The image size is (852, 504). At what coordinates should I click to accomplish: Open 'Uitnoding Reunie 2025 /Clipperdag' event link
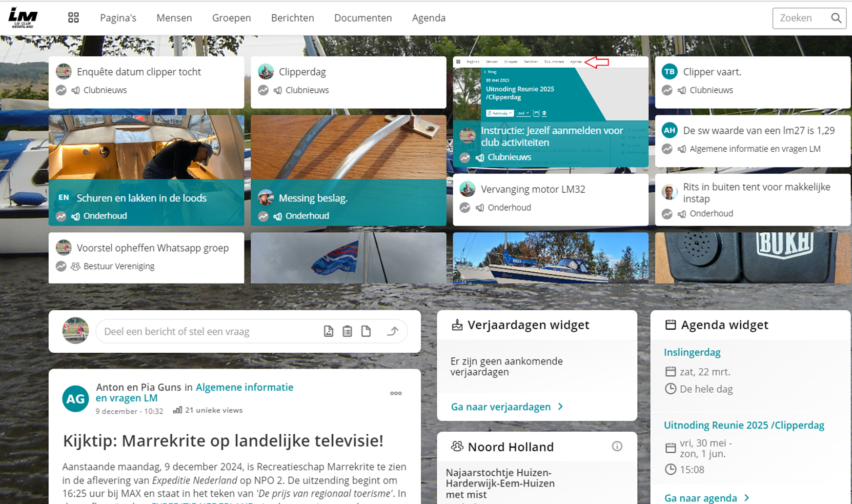point(743,425)
